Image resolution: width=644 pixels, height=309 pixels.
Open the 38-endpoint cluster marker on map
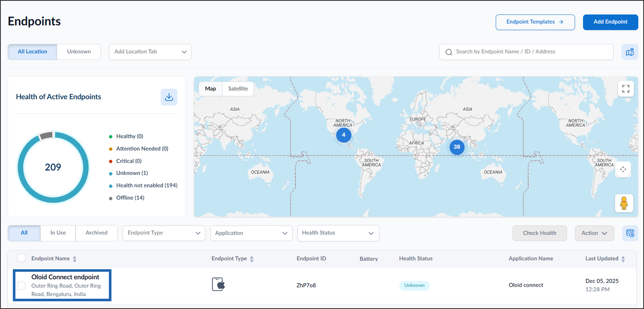457,147
